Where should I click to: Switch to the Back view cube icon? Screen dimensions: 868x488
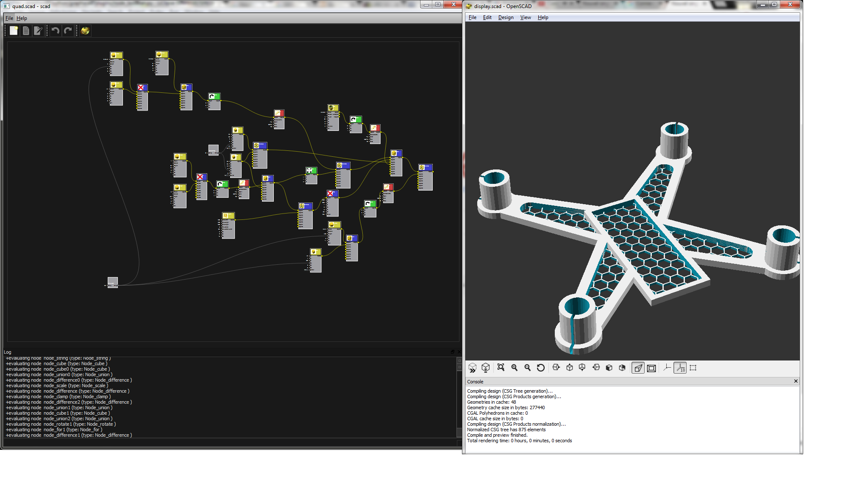point(622,368)
